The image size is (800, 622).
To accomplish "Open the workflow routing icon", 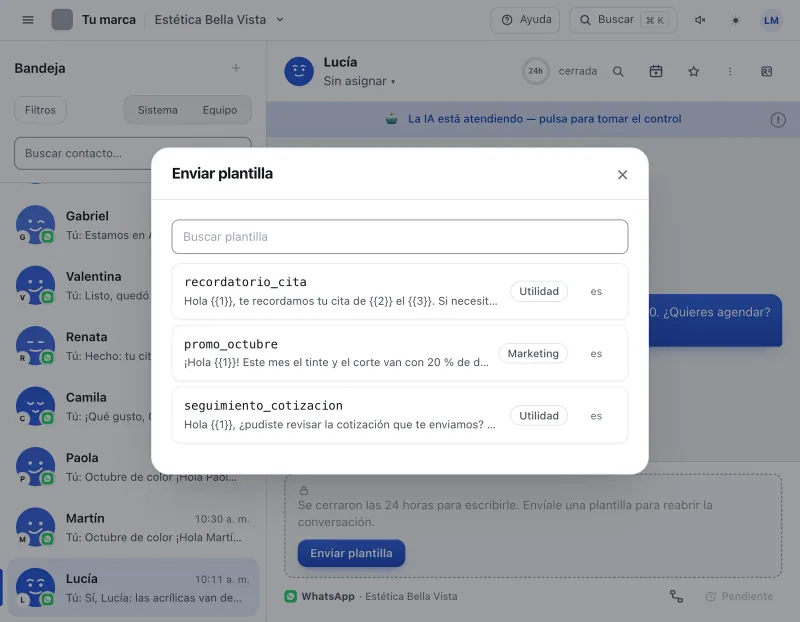I will 676,596.
